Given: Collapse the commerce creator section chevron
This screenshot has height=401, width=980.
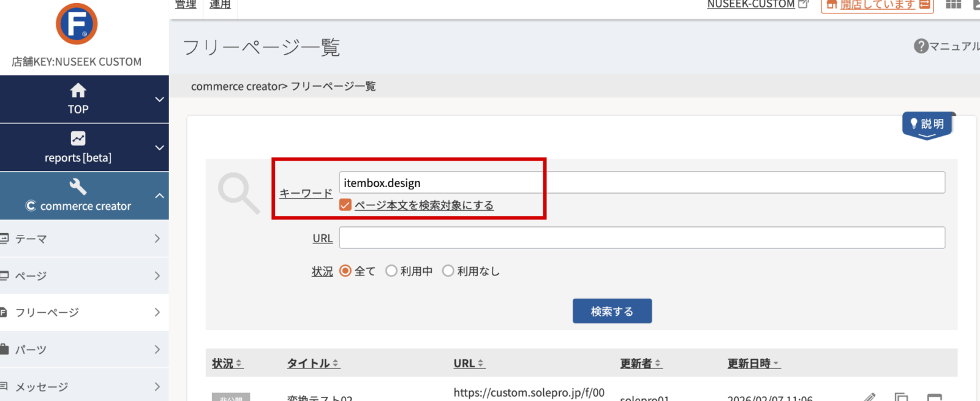Looking at the screenshot, I should (159, 196).
